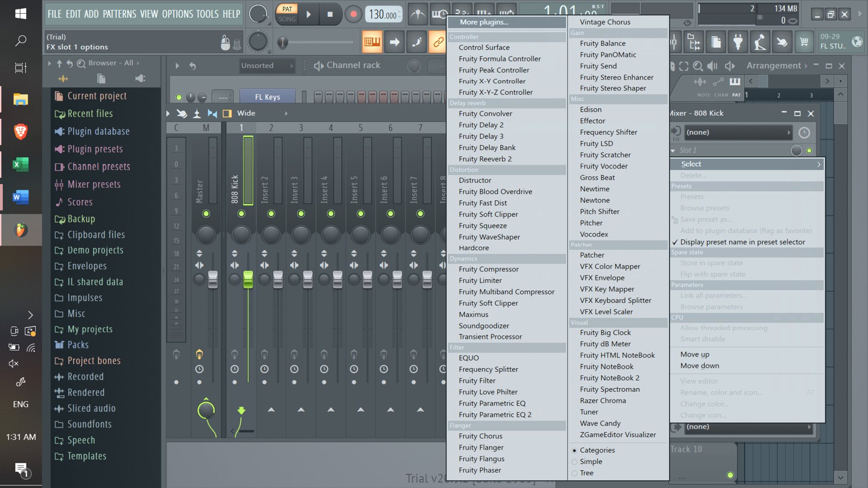Toggle Display preset name in preset selector
Screen dimensions: 868x488
coord(742,242)
